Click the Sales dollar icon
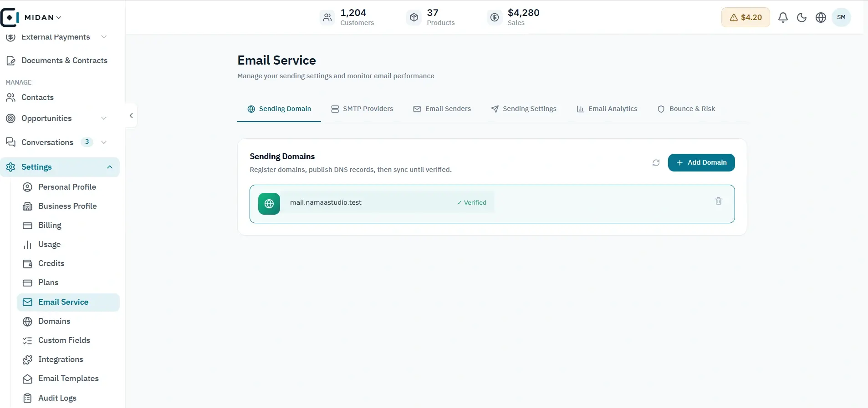868x408 pixels. click(495, 17)
